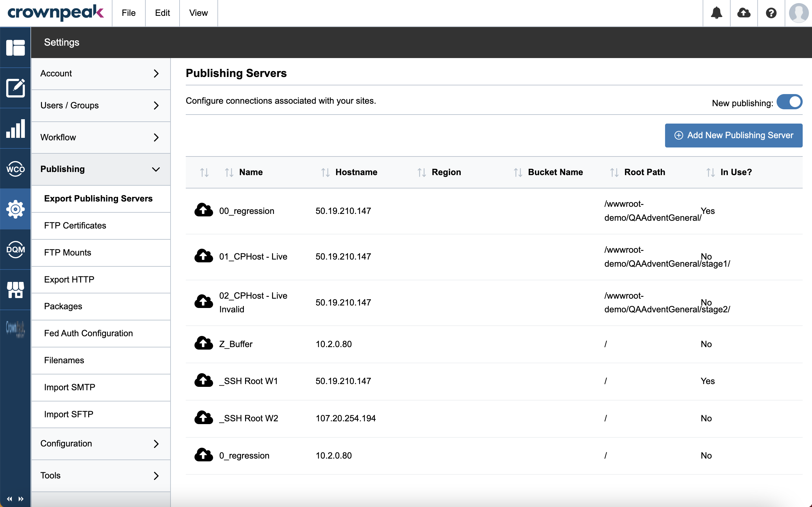The width and height of the screenshot is (812, 507).
Task: Open the File menu
Action: click(129, 13)
